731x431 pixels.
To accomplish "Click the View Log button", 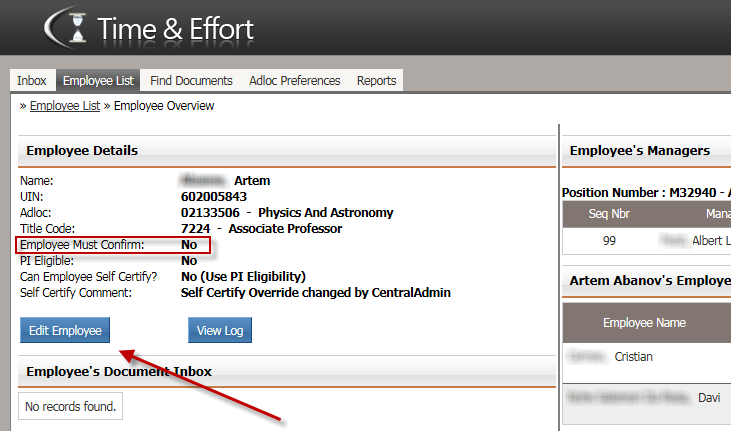I will (x=219, y=330).
